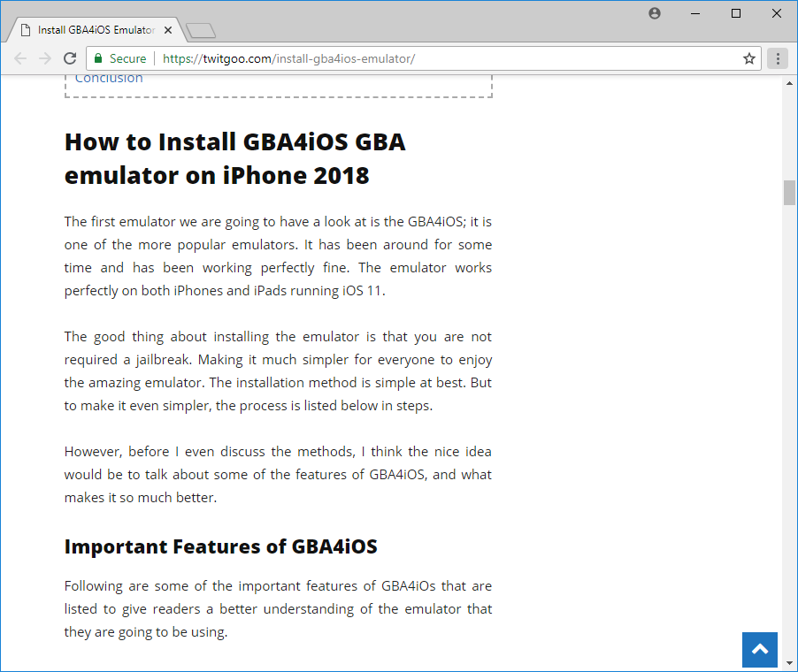Click the scrollbar up arrow

[x=789, y=83]
